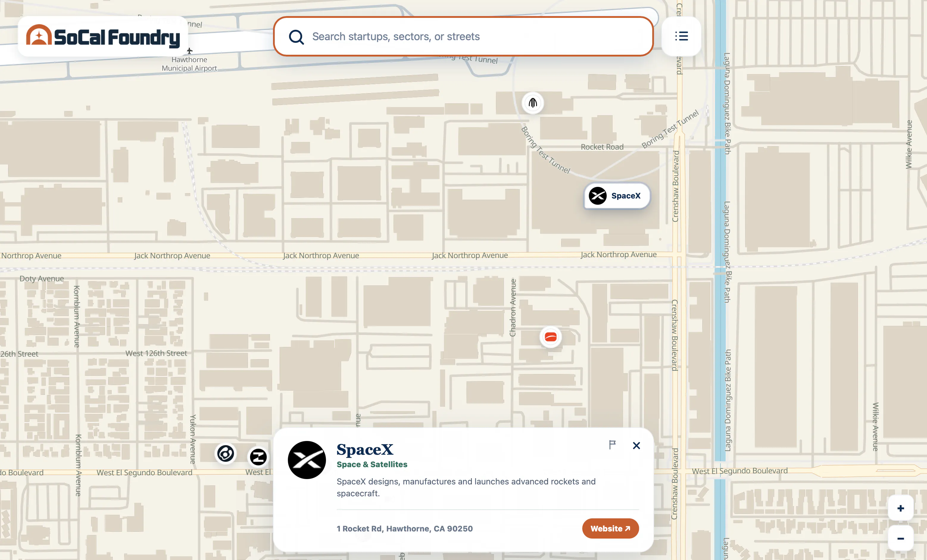The image size is (927, 560).
Task: Select the black Z logo map marker
Action: pyautogui.click(x=258, y=457)
